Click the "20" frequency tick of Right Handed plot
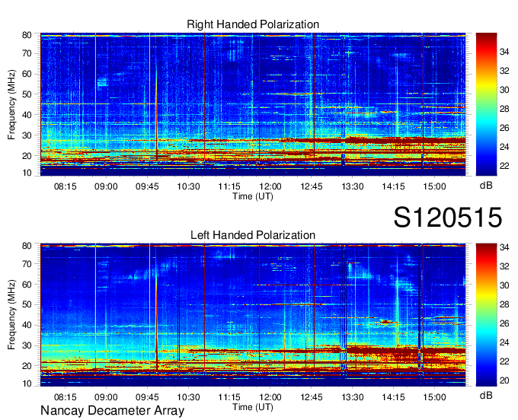 tap(27, 156)
